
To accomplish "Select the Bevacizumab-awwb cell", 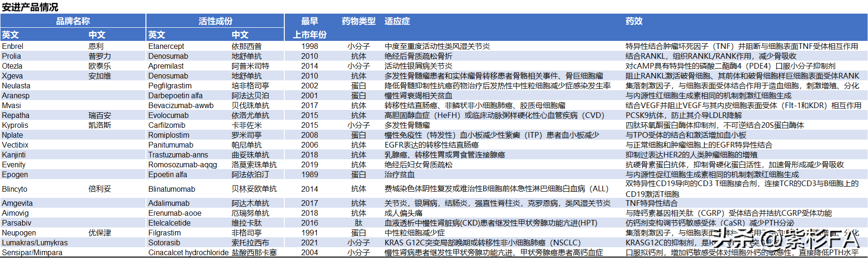I will tap(181, 105).
